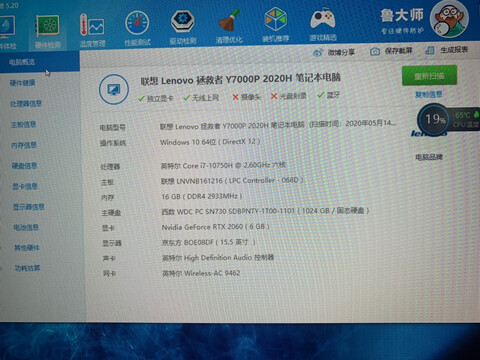Select 其他硬件 in the sidebar
The width and height of the screenshot is (480, 360).
[x=27, y=248]
